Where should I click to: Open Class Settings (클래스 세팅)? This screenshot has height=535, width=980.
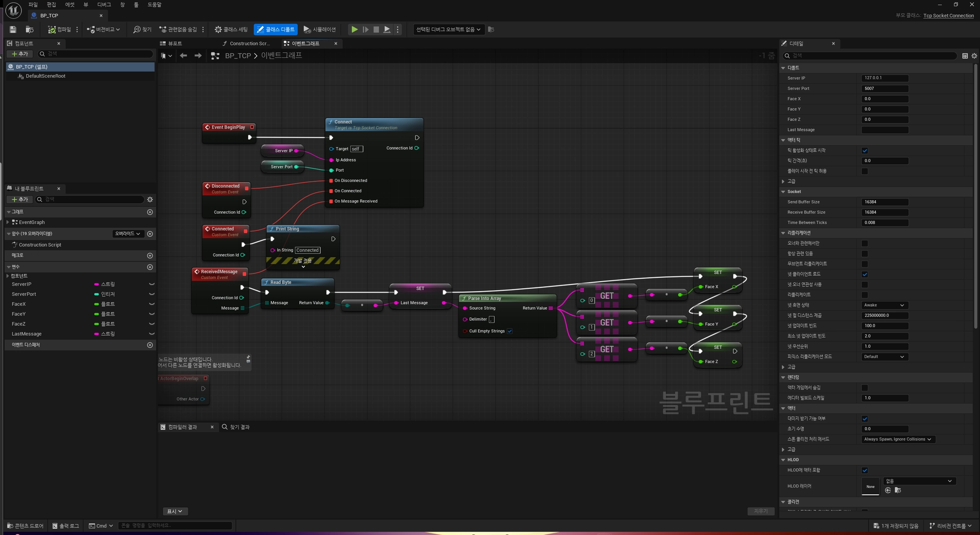pos(231,30)
